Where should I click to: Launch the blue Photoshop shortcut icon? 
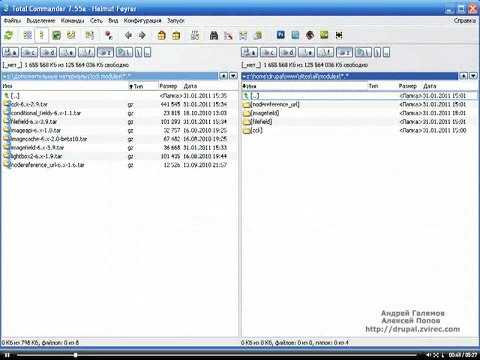[281, 35]
